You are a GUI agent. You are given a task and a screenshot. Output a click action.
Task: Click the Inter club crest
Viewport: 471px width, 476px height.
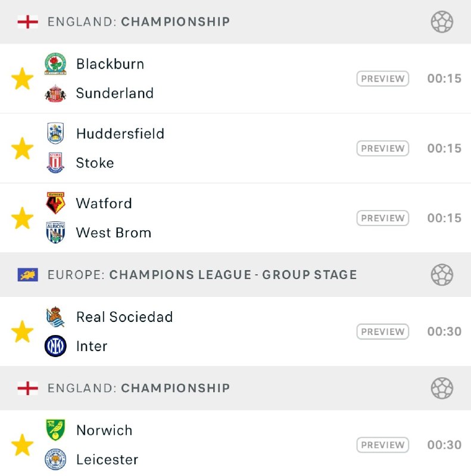(x=55, y=346)
